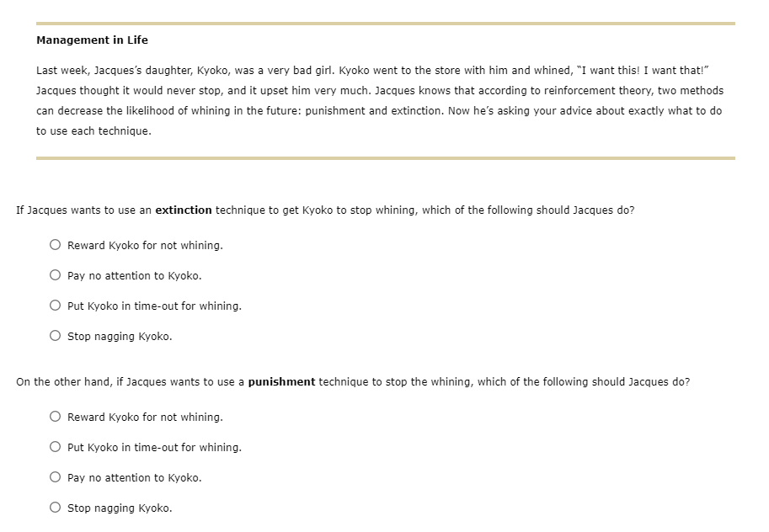This screenshot has height=532, width=769.
Task: Click the first radio circle under extinction question
Action: [55, 244]
